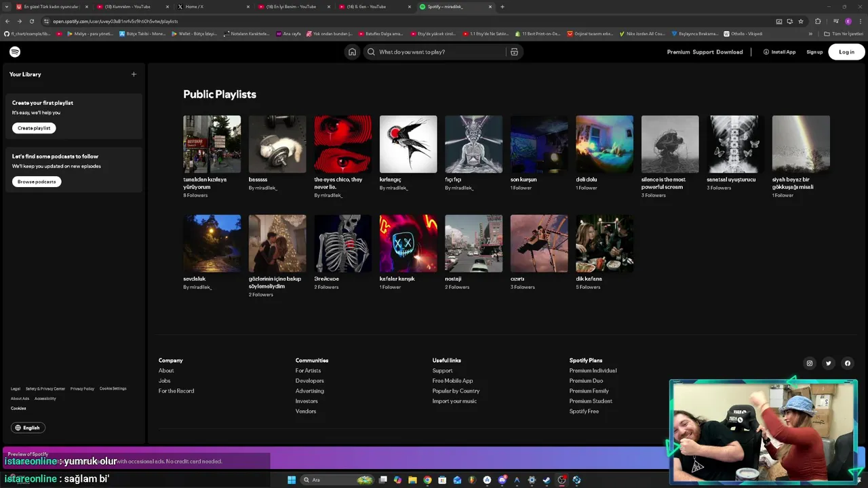The image size is (868, 488).
Task: Open the Premium Student footer link
Action: (591, 401)
